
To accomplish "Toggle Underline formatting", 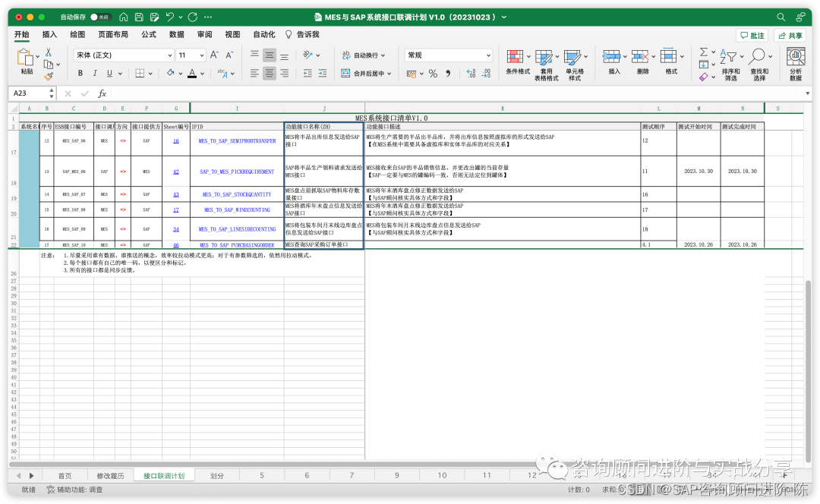I will pos(109,73).
